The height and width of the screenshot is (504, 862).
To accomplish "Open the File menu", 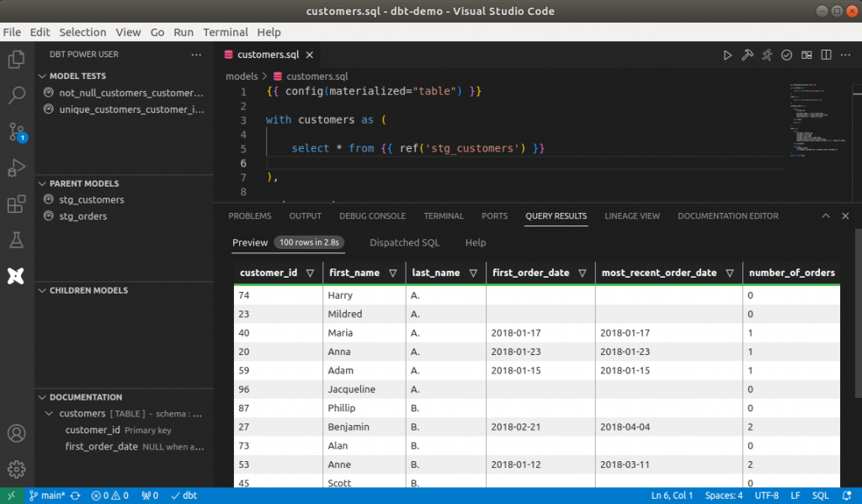I will pos(12,33).
